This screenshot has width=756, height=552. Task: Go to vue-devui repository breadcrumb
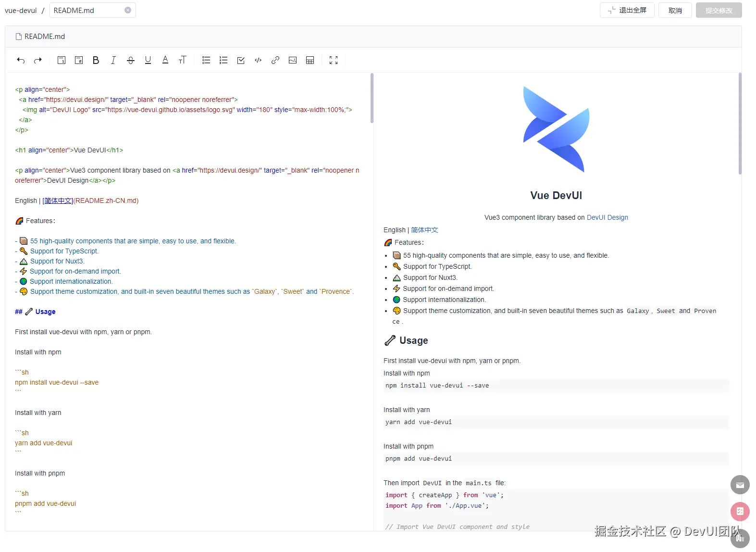pos(21,10)
